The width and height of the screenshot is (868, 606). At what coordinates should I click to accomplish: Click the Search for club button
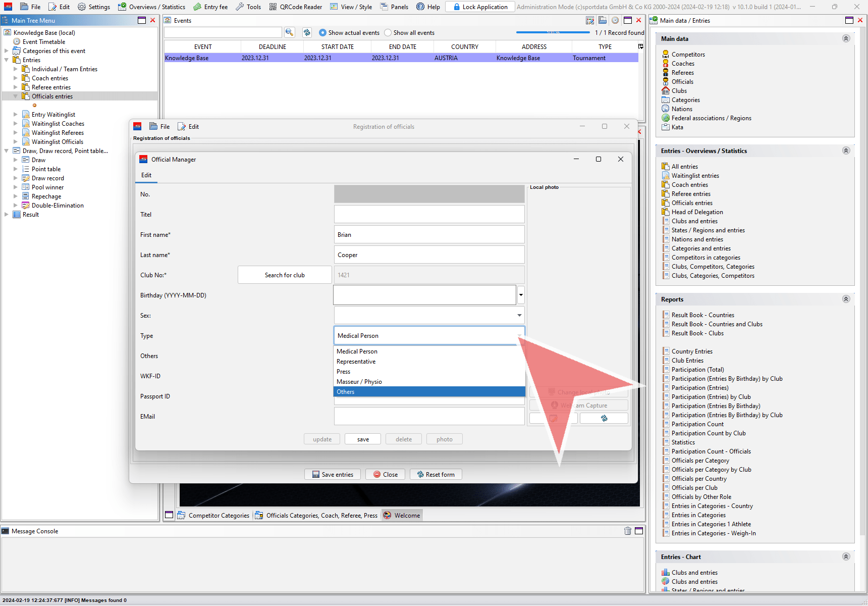[285, 275]
